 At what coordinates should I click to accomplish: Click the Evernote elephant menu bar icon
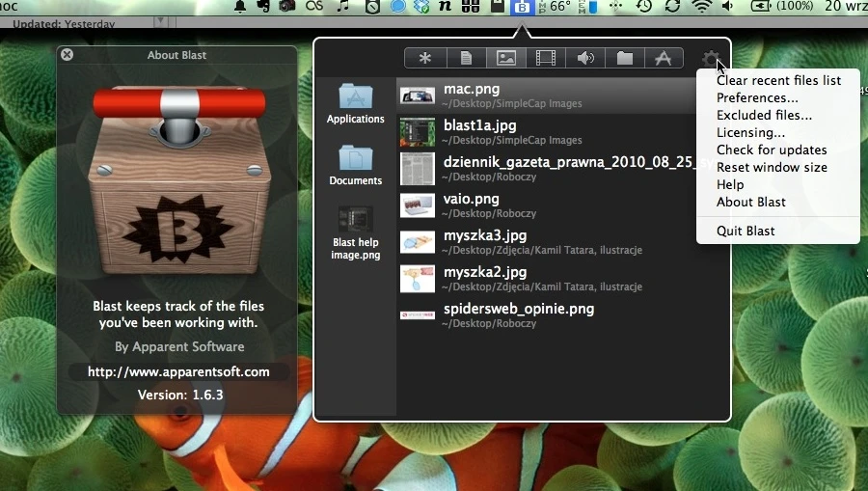click(x=263, y=6)
